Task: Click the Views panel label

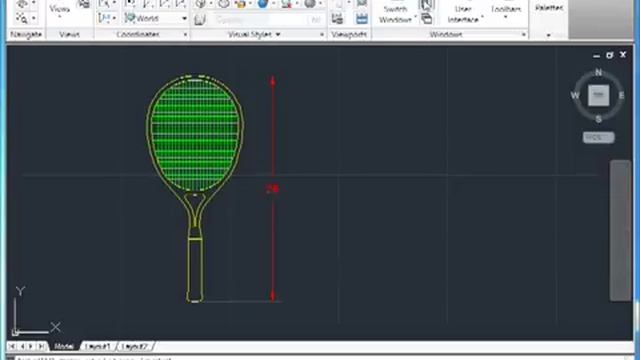Action: coord(69,34)
